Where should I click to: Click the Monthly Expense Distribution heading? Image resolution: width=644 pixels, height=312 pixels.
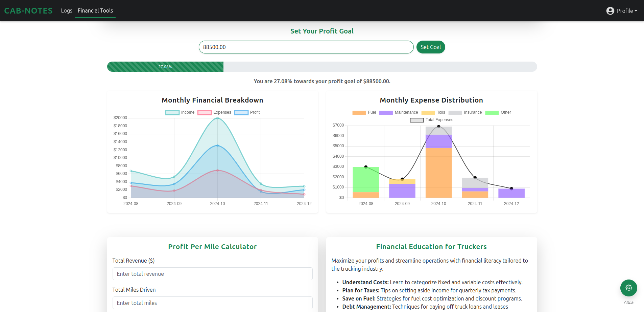431,100
